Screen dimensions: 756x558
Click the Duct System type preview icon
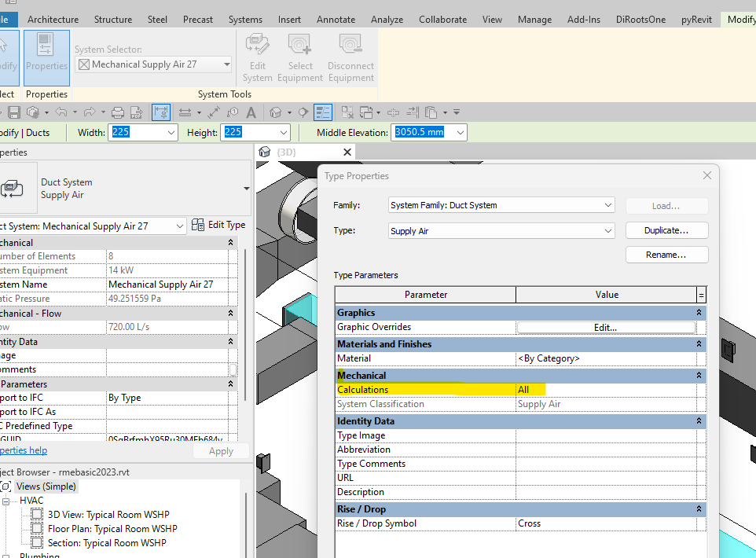[12, 189]
